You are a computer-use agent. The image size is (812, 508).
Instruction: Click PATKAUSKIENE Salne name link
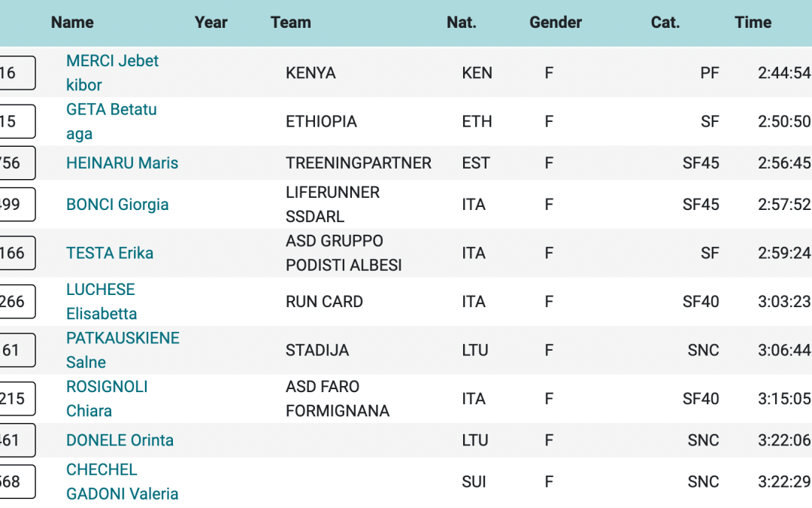(x=123, y=350)
